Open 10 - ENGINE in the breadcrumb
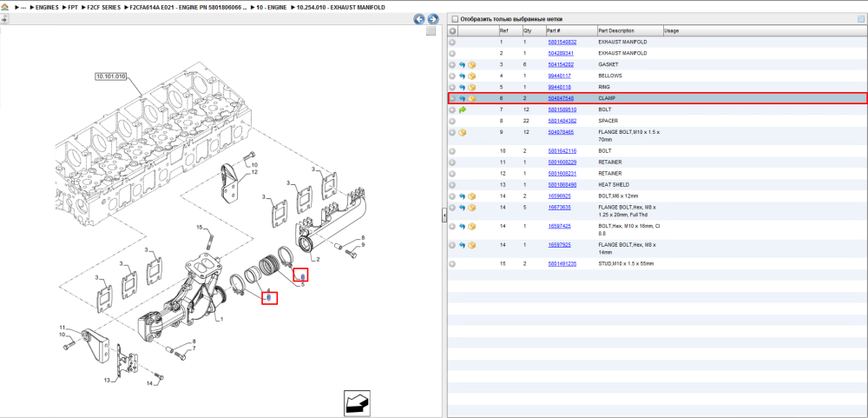This screenshot has width=868, height=418. pos(271,8)
